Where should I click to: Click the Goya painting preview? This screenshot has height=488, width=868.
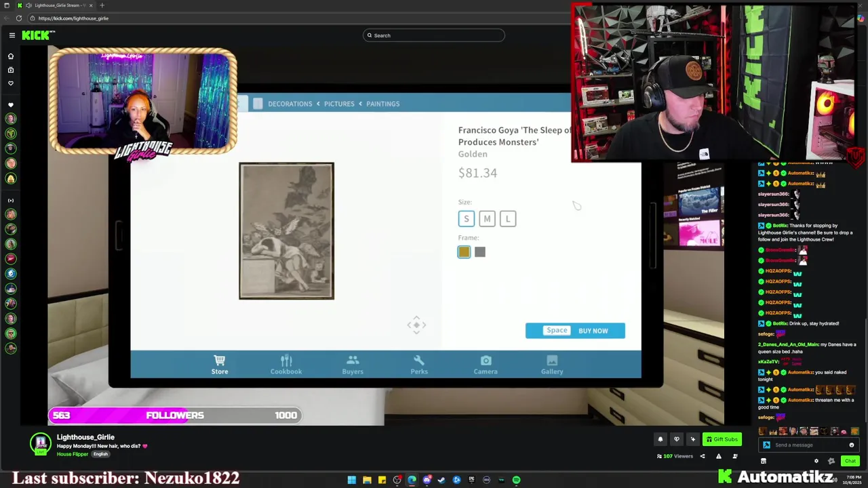pyautogui.click(x=286, y=230)
